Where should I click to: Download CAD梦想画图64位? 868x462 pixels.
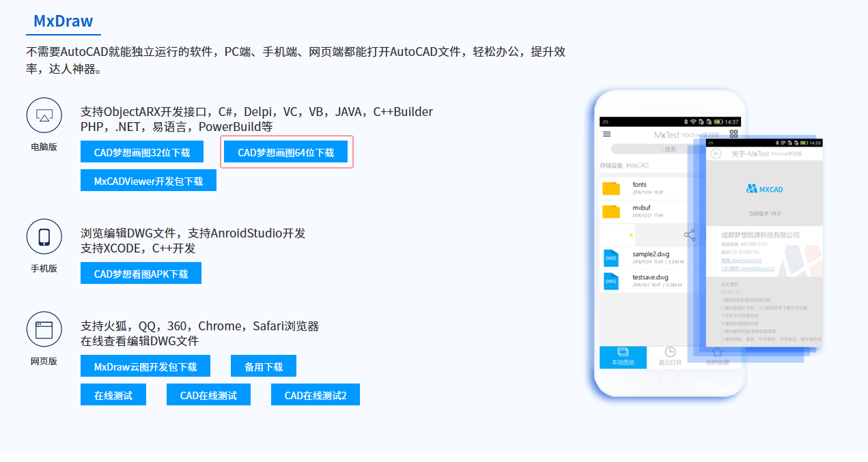point(286,152)
